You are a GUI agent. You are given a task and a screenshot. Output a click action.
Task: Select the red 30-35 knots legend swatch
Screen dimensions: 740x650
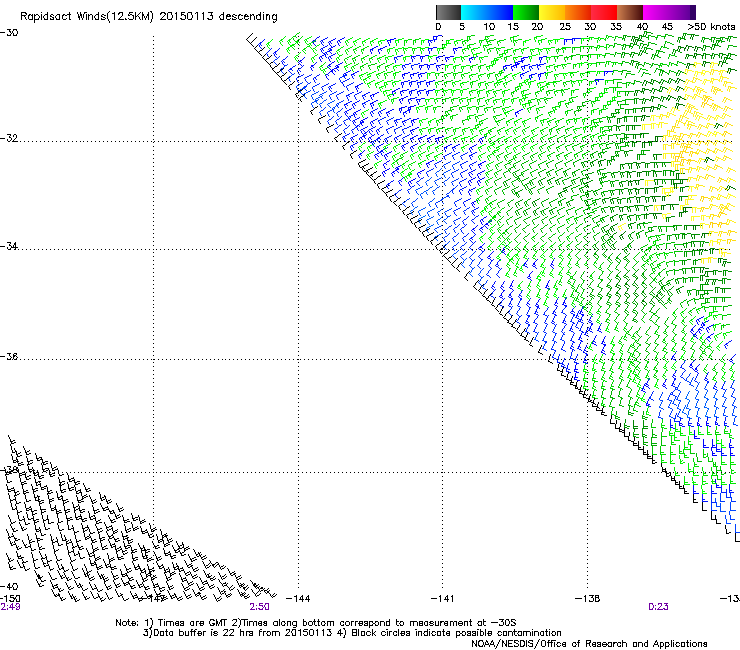(x=604, y=12)
